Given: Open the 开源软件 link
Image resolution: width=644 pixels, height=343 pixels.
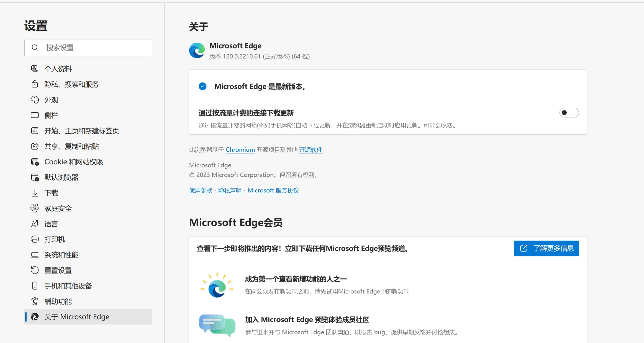Looking at the screenshot, I should click(311, 150).
